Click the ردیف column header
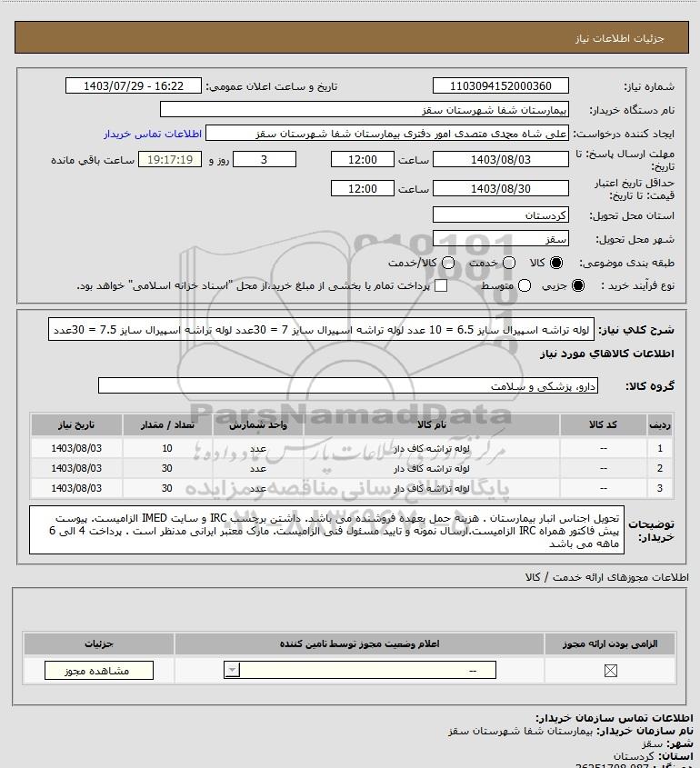This screenshot has width=700, height=768. tap(660, 425)
